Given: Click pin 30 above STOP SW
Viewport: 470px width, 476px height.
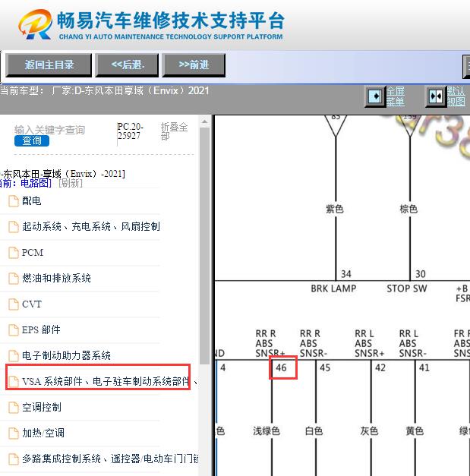Looking at the screenshot, I should 420,274.
